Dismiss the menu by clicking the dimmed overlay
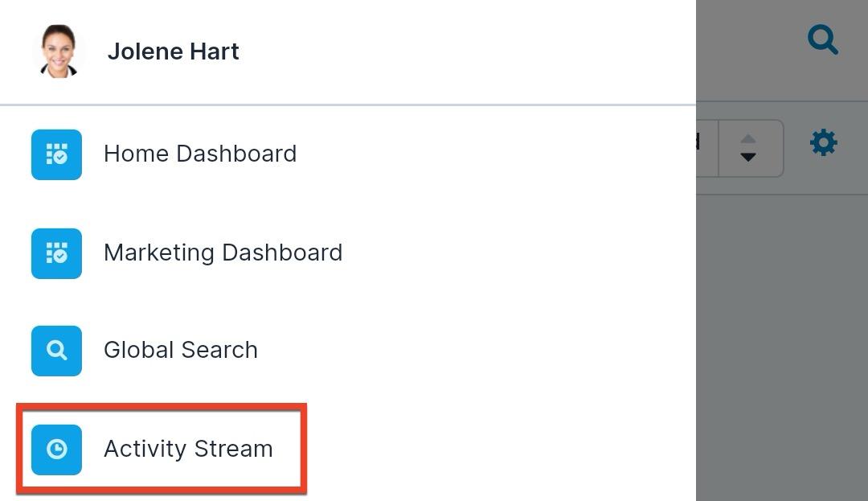Viewport: 868px width, 501px height. pos(780,338)
